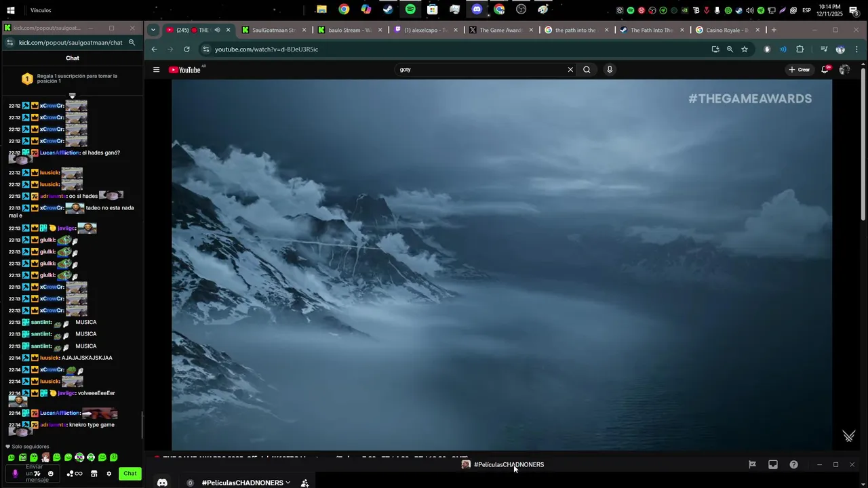Viewport: 868px width, 488px height.
Task: Close the Casino Royale tab
Action: coord(757,30)
